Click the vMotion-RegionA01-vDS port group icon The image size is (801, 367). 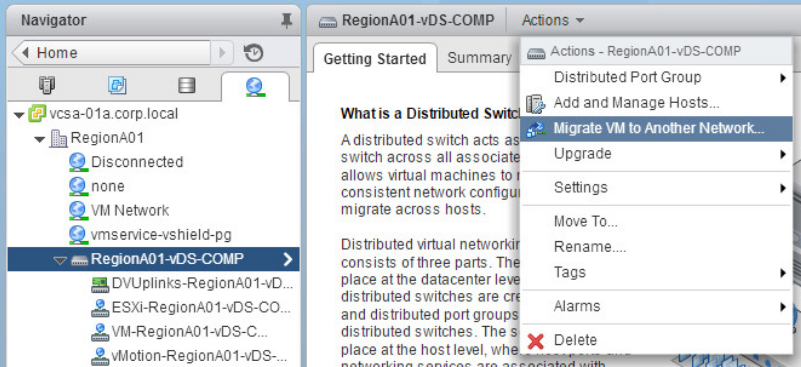pos(100,356)
